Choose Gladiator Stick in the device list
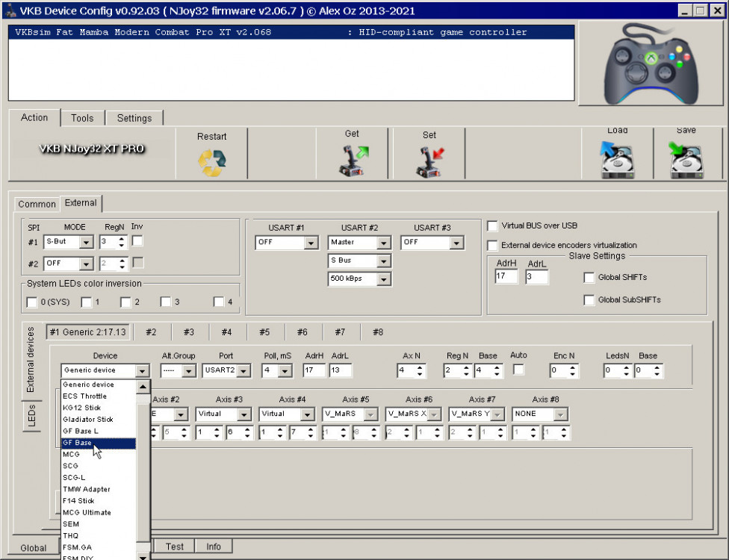The height and width of the screenshot is (560, 729). coord(87,420)
